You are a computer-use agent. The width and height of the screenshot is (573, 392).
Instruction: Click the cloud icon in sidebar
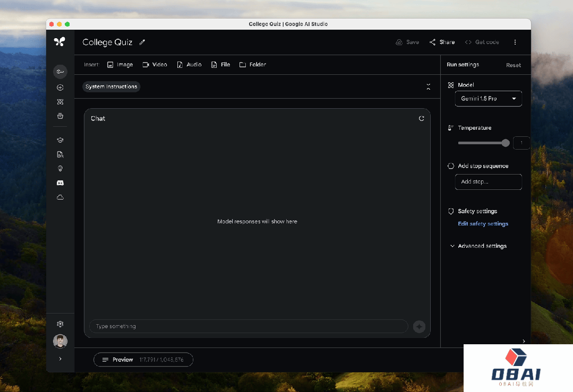60,197
